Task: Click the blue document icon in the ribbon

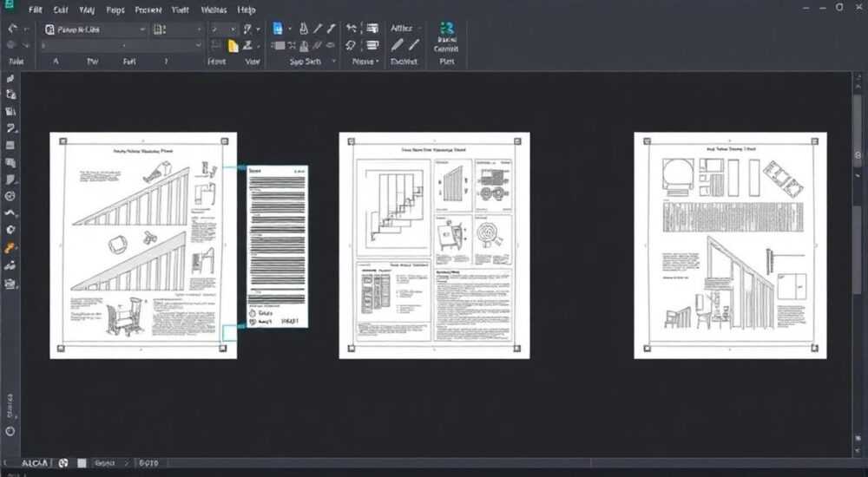Action: [278, 29]
